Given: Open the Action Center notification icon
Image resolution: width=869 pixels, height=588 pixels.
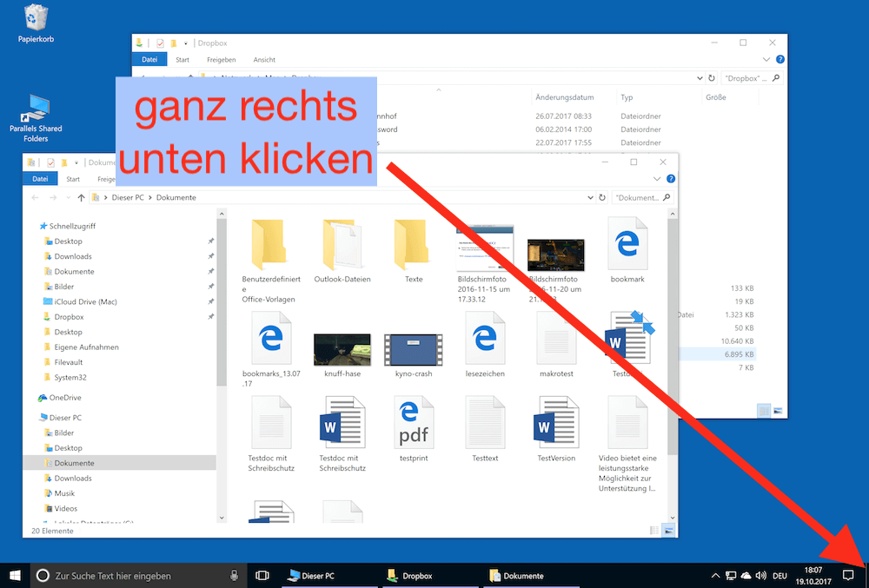Looking at the screenshot, I should (x=848, y=575).
